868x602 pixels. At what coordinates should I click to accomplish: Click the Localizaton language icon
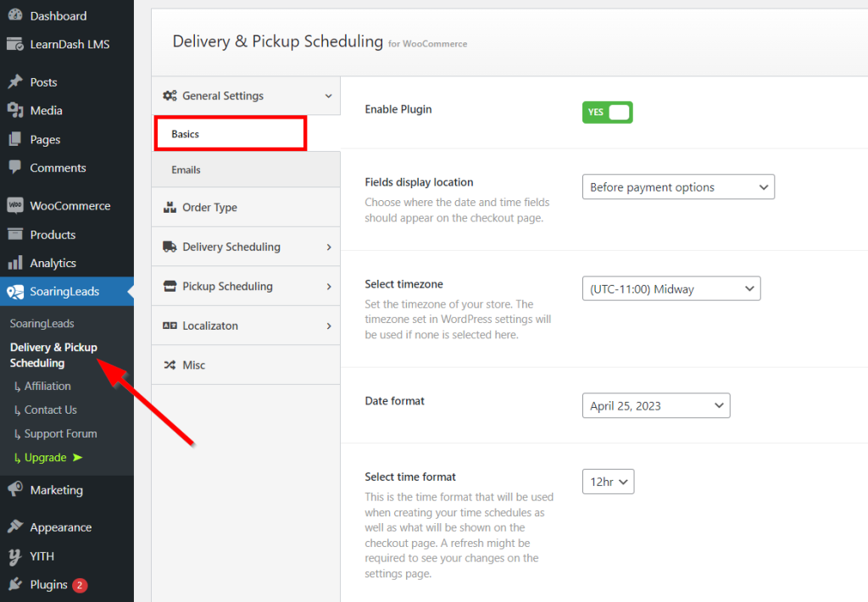[170, 326]
